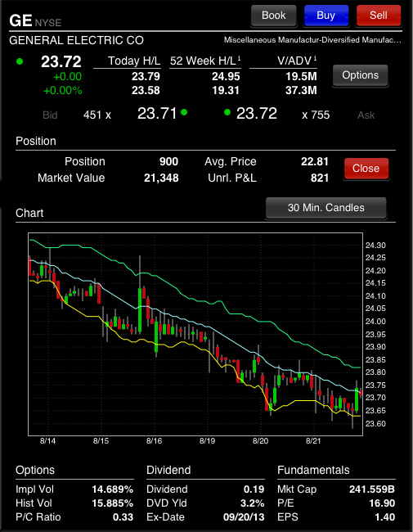Close the GE position
413x532 pixels.
[366, 169]
